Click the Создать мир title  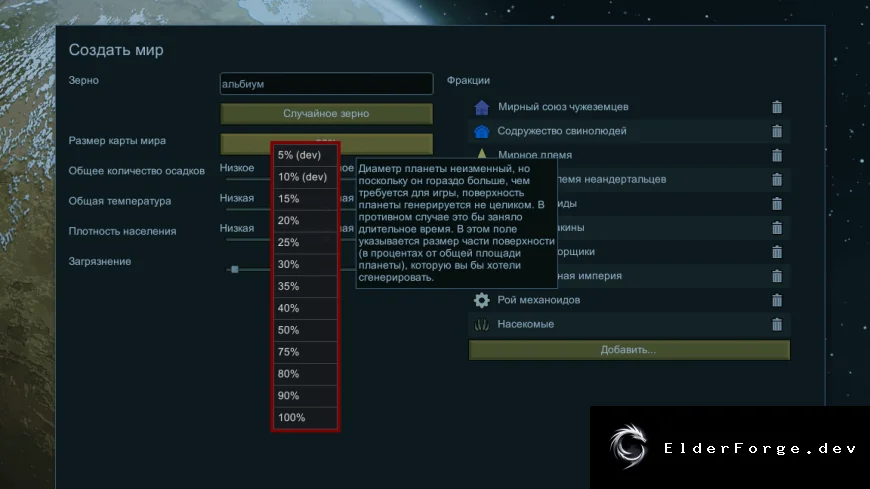click(x=116, y=50)
